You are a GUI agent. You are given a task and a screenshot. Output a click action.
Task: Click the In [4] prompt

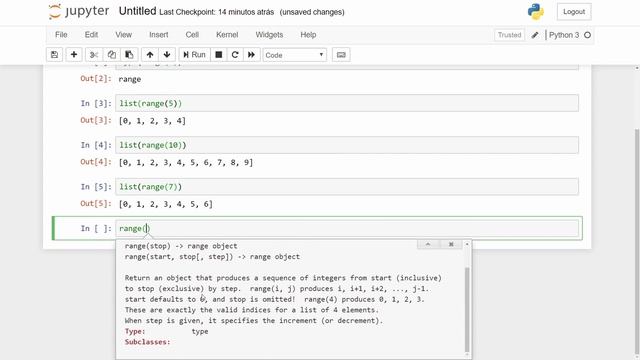pos(96,145)
